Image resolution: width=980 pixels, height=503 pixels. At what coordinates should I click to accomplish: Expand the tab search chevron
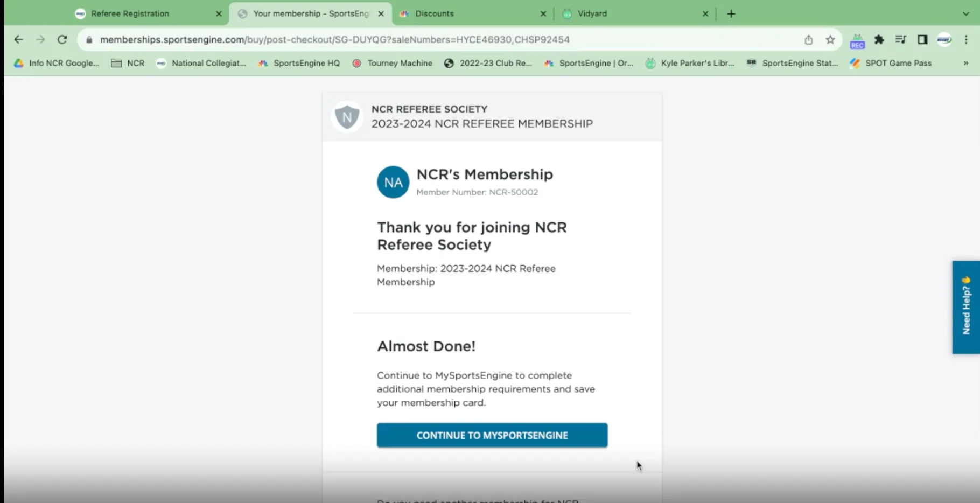(966, 13)
